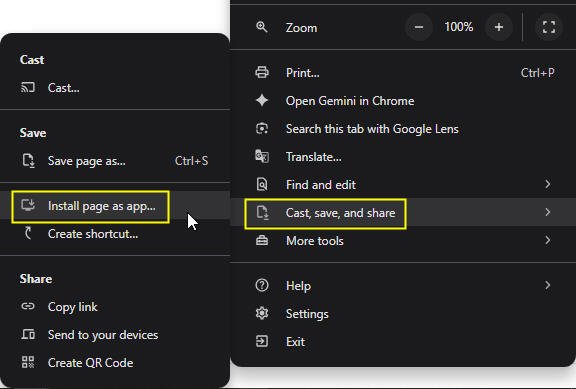Choose Save page as... option
The width and height of the screenshot is (576, 389).
click(115, 161)
